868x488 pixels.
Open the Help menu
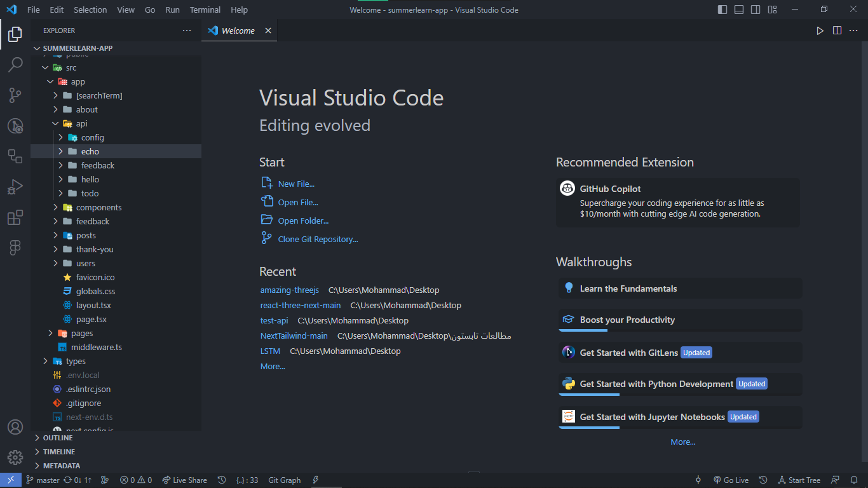click(x=239, y=10)
